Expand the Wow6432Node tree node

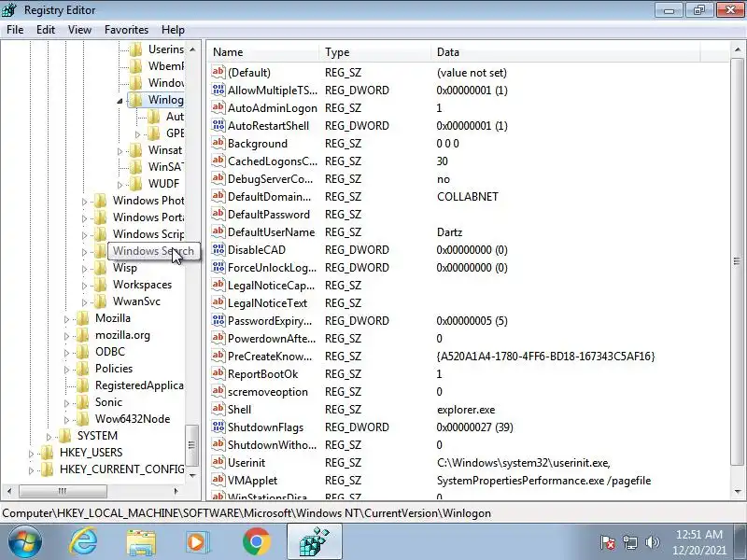(x=66, y=419)
